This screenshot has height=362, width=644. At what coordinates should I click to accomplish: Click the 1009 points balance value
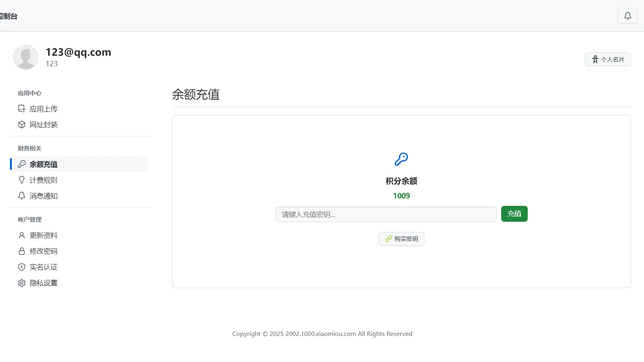[x=401, y=196]
